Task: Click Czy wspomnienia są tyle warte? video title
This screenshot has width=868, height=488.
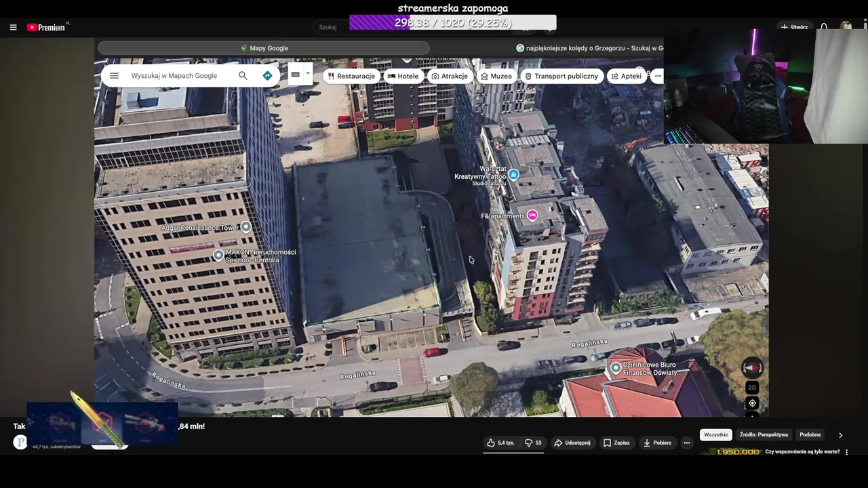Action: (802, 451)
